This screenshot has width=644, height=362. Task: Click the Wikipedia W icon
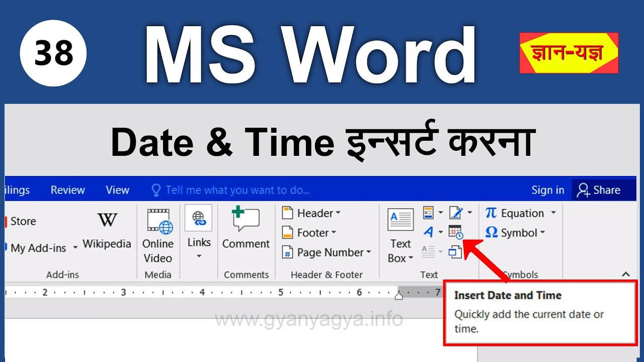click(107, 220)
